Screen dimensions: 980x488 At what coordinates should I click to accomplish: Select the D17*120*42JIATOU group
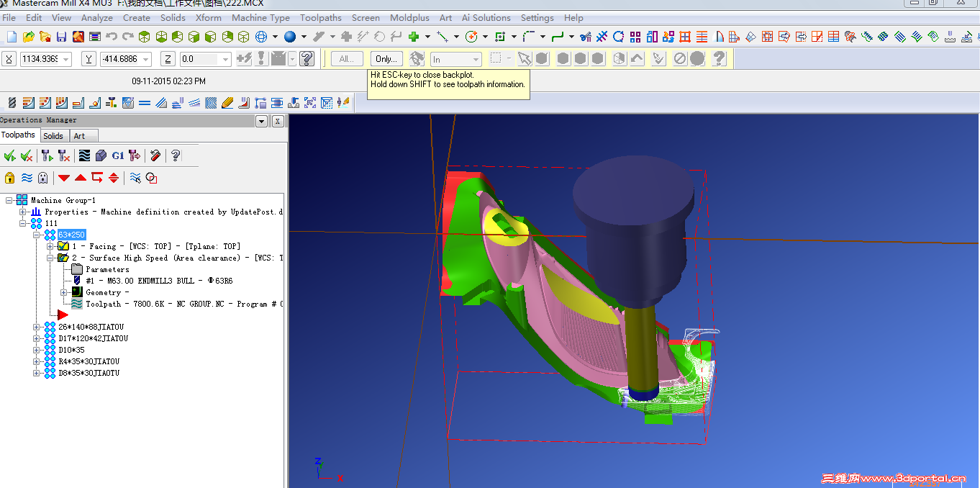point(93,338)
